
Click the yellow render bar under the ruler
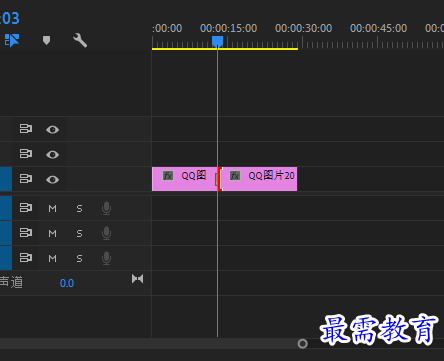pyautogui.click(x=225, y=49)
